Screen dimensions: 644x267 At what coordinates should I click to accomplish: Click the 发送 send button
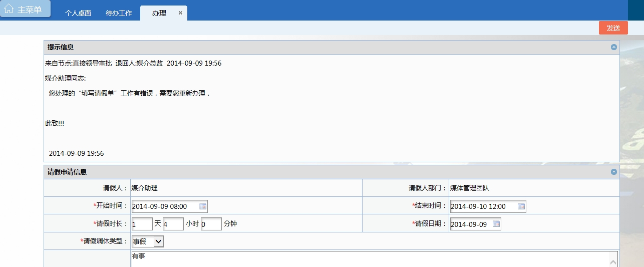(613, 28)
